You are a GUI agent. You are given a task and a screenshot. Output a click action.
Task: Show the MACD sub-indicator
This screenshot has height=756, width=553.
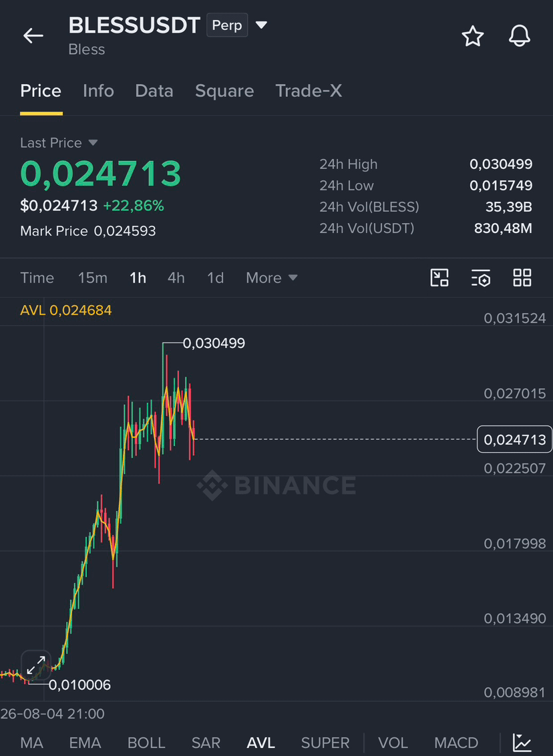coord(456,743)
